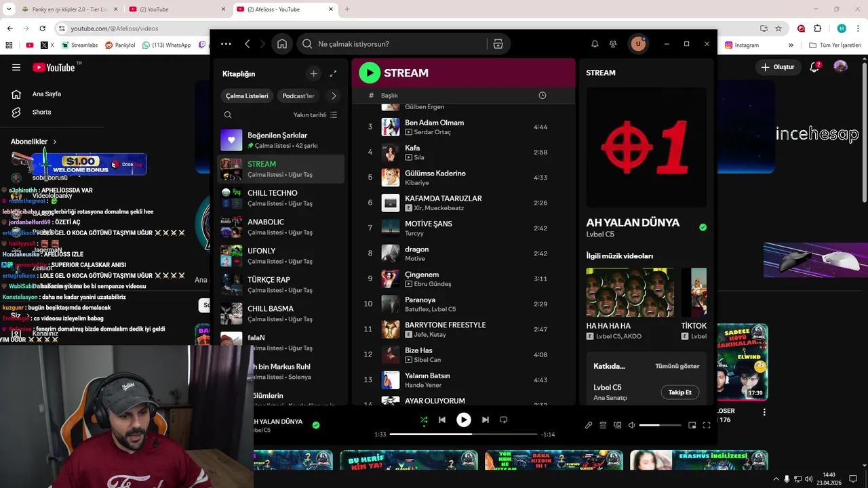Open the Tümünü göster credits link
Image resolution: width=868 pixels, height=488 pixels.
677,366
